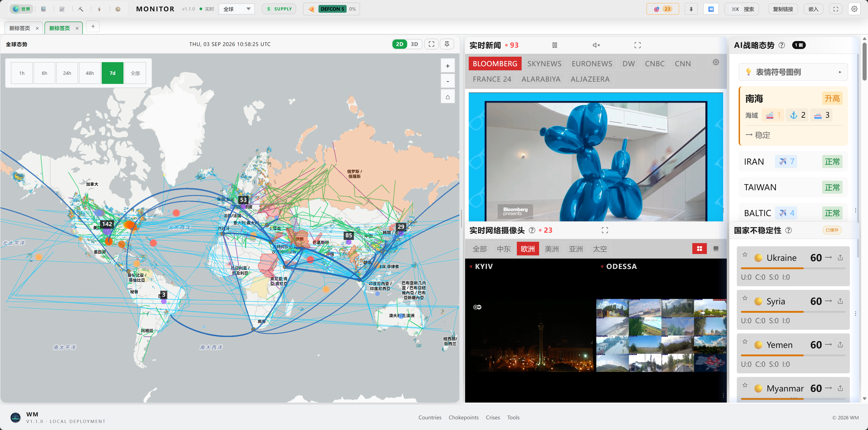
Task: Close the active green 新标签页 tab
Action: click(x=77, y=28)
